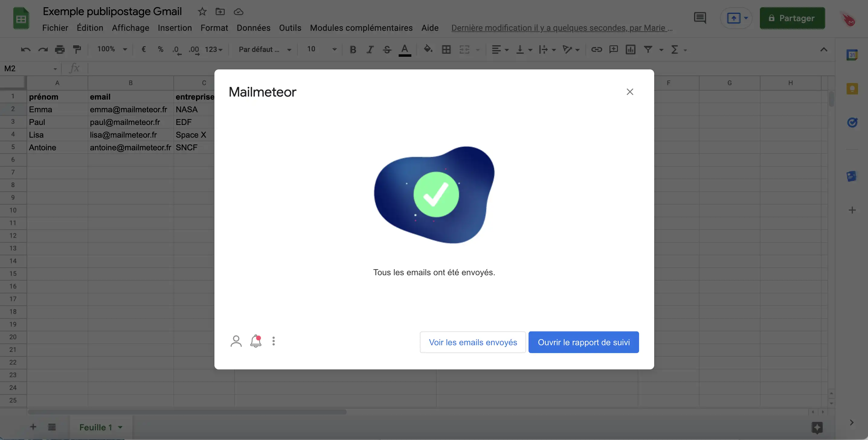868x440 pixels.
Task: Toggle Italic formatting
Action: [370, 49]
